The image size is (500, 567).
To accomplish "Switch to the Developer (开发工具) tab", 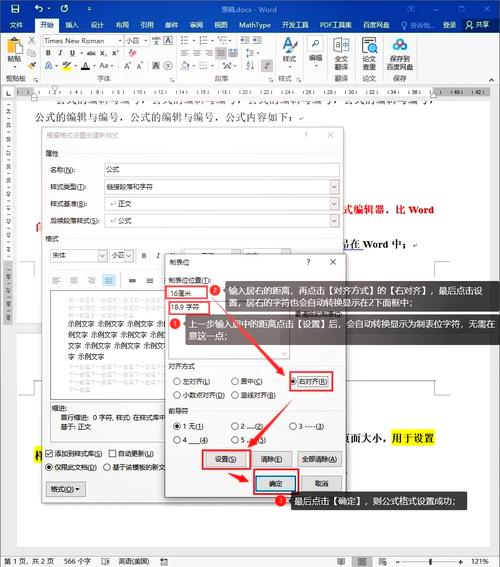I will point(295,25).
